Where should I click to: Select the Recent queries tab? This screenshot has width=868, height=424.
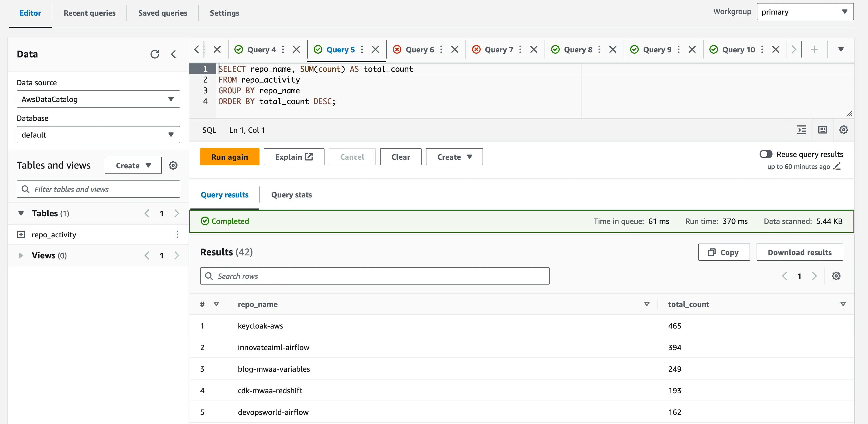coord(89,12)
